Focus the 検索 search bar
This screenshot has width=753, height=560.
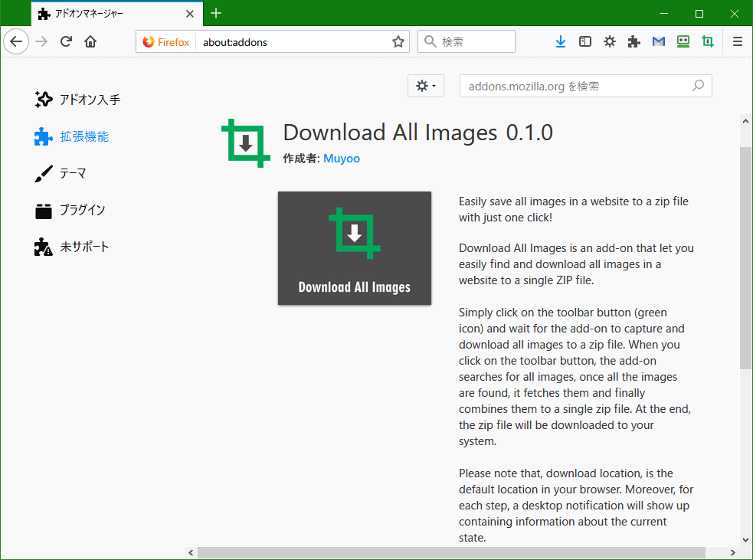[x=467, y=42]
